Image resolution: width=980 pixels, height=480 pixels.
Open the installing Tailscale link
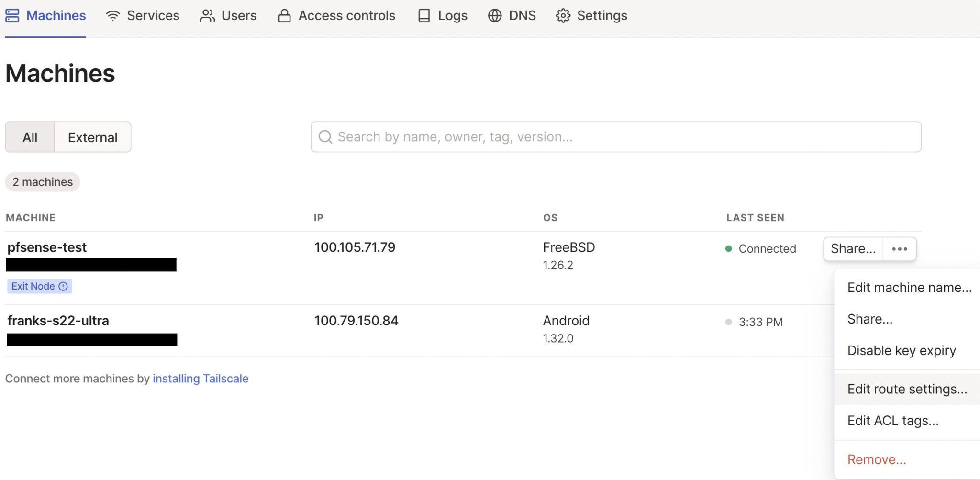[x=200, y=378]
